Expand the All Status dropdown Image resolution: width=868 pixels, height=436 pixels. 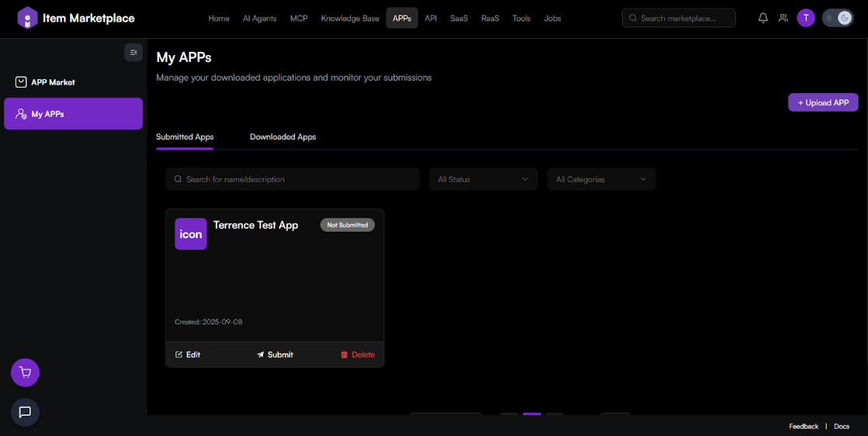[x=483, y=179]
